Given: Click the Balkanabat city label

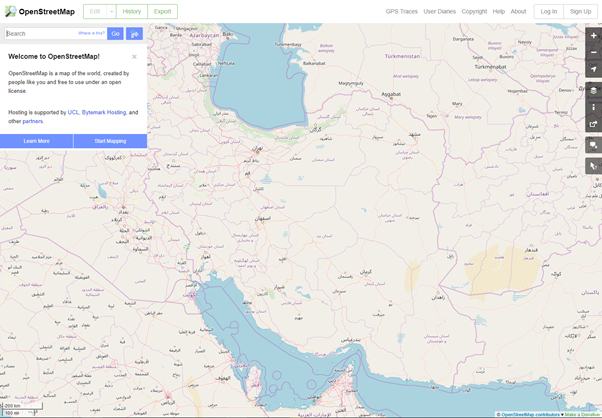Looking at the screenshot, I should pyautogui.click(x=314, y=63).
